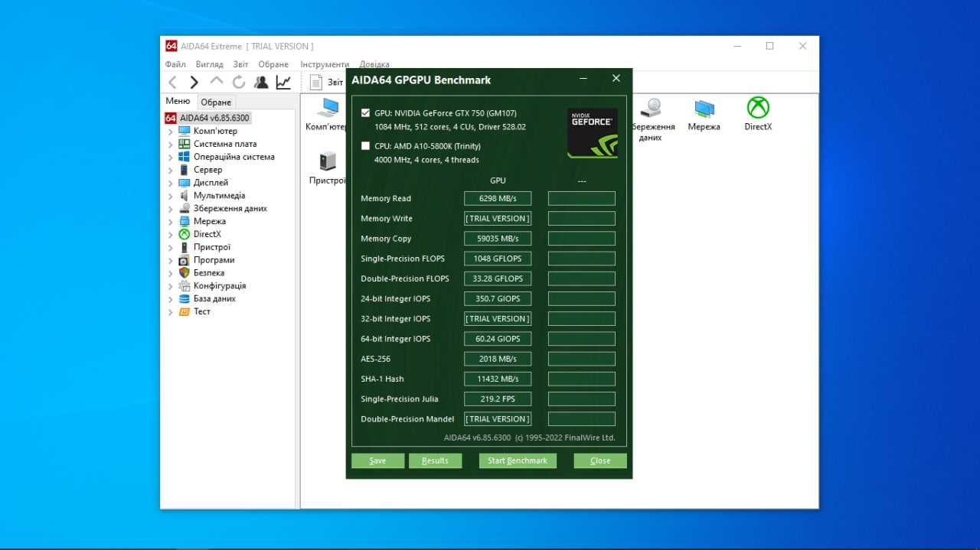Image resolution: width=980 pixels, height=550 pixels.
Task: Maximize the AIDA64 Extreme main window
Action: (x=769, y=46)
